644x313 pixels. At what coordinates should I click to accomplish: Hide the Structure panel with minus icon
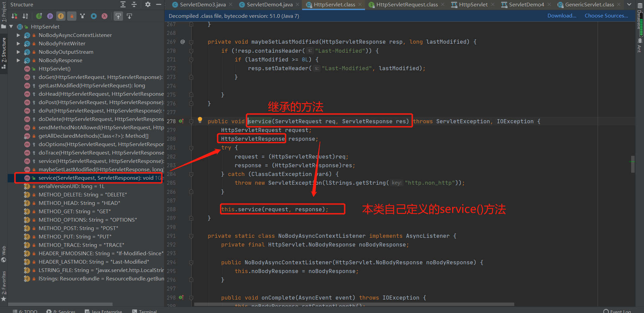(x=159, y=4)
